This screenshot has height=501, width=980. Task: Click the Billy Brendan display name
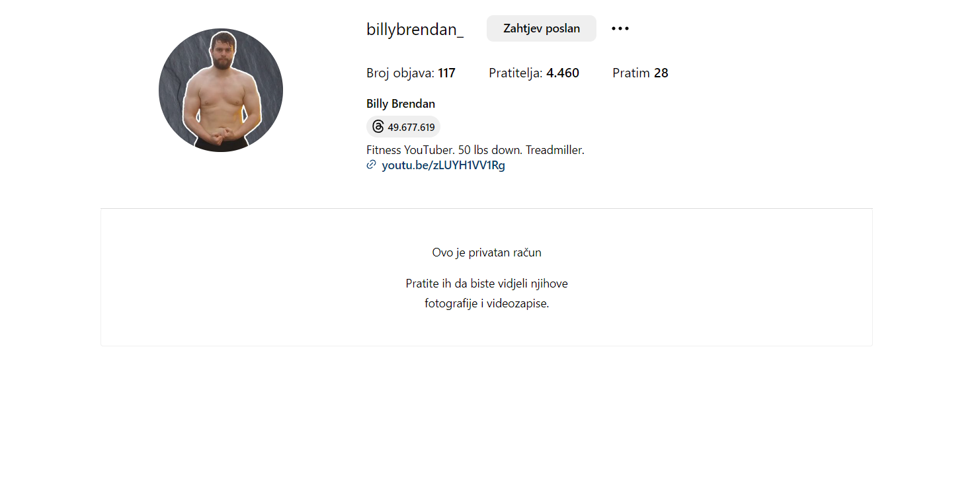coord(401,104)
